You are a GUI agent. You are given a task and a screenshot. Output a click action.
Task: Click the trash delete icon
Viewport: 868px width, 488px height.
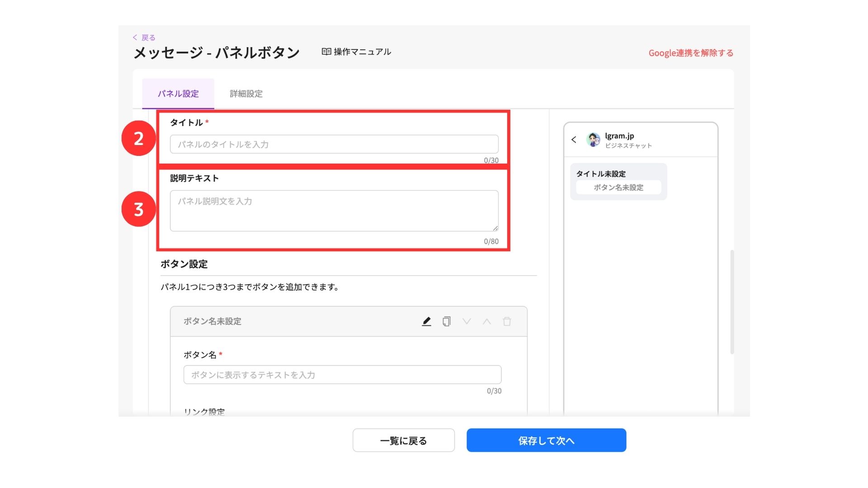click(507, 321)
